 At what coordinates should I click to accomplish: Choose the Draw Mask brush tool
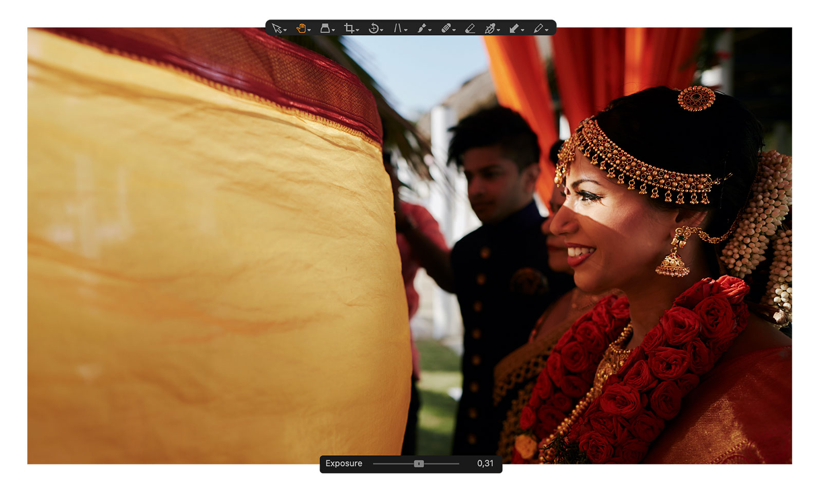pos(421,28)
